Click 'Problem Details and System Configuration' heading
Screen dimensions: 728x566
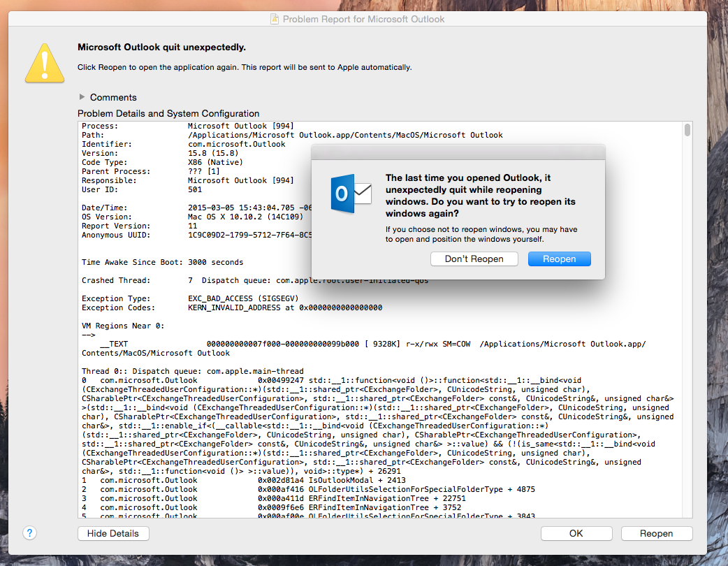[x=168, y=114]
